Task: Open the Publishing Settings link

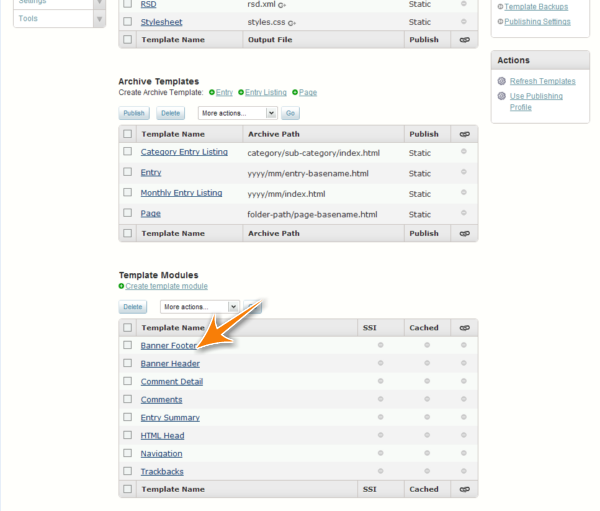Action: point(537,22)
